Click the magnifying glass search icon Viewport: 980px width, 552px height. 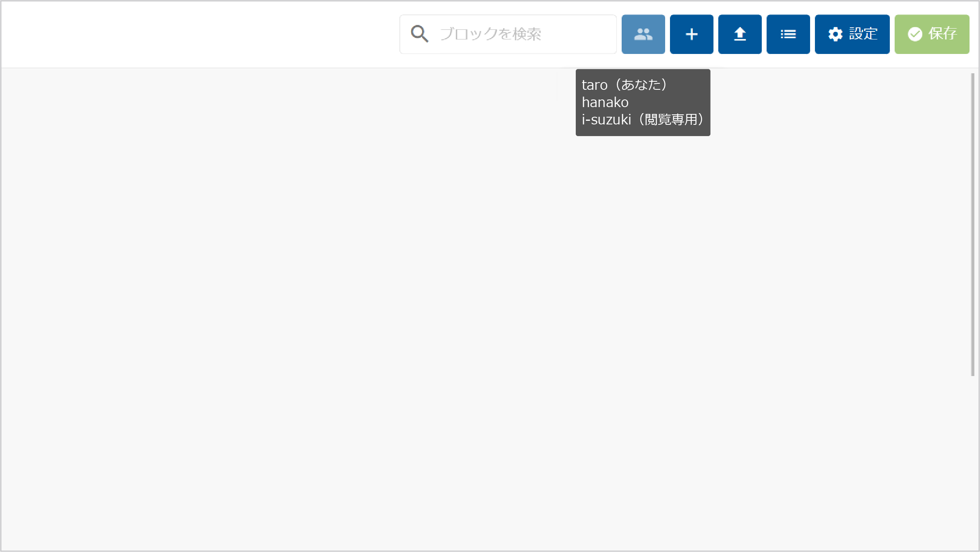(419, 34)
